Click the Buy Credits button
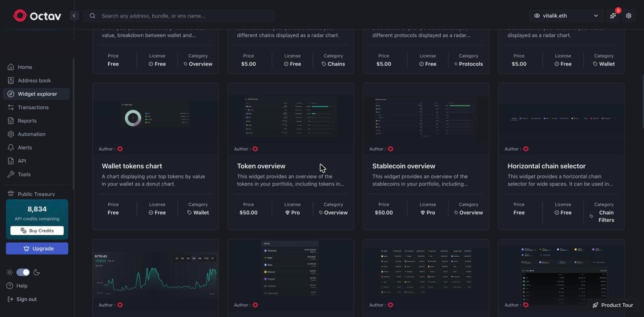 [37, 230]
